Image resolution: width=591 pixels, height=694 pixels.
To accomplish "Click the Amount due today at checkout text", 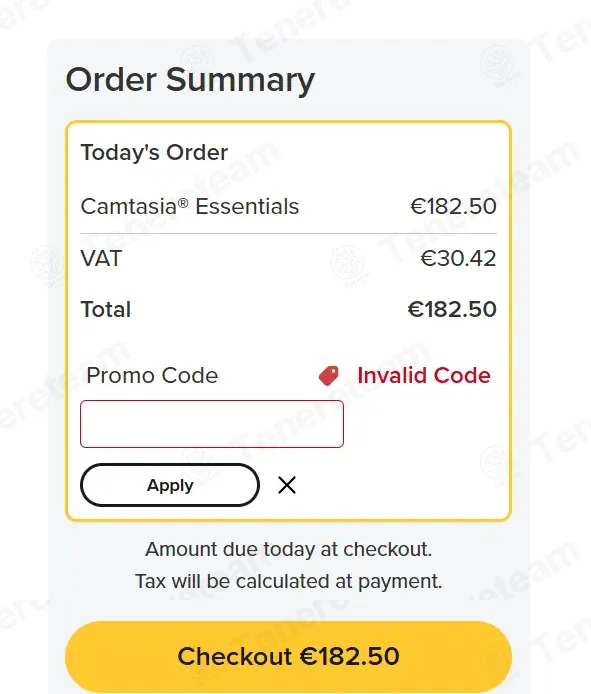I will click(288, 549).
